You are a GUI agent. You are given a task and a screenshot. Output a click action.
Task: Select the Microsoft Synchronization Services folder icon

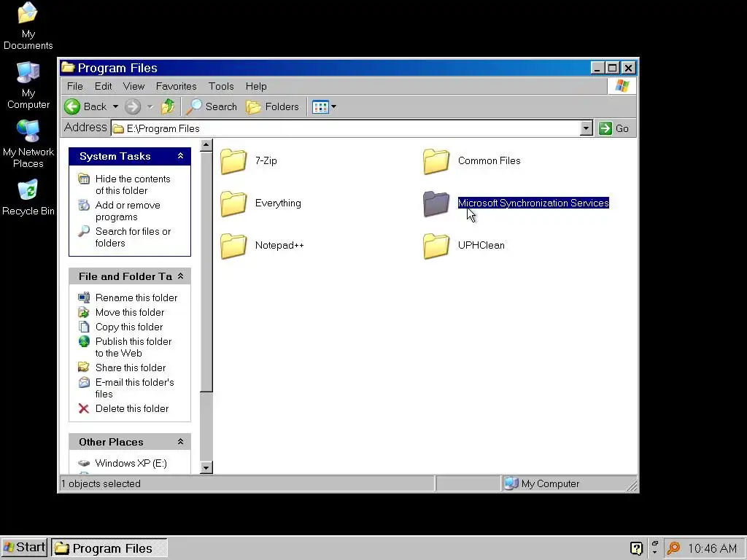pyautogui.click(x=436, y=203)
